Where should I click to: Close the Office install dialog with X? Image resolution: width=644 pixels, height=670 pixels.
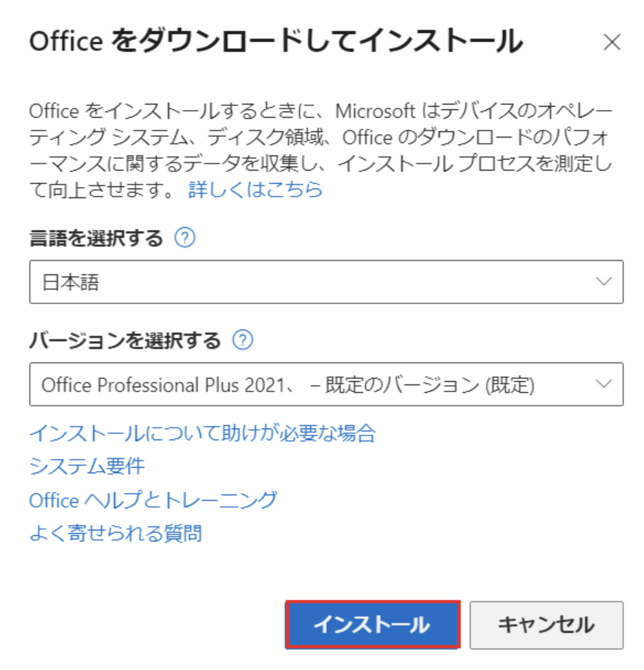click(612, 43)
